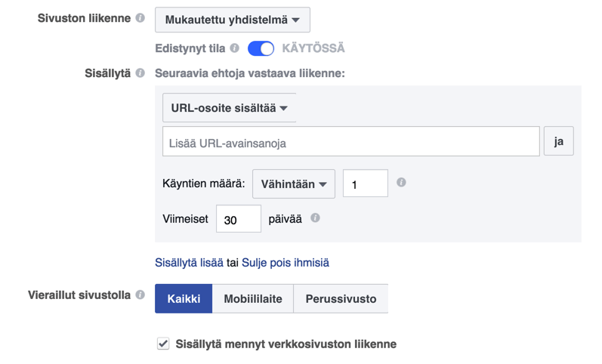
Task: Click the ja button
Action: tap(559, 141)
